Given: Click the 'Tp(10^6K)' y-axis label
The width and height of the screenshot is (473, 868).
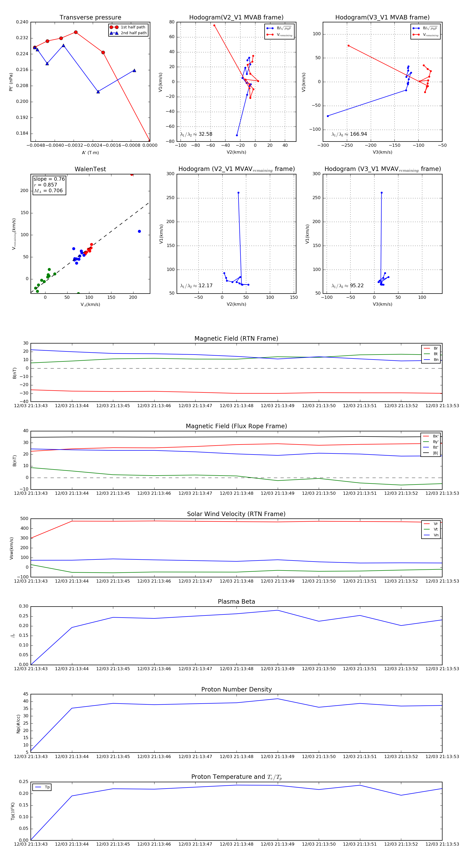Looking at the screenshot, I should [x=13, y=811].
